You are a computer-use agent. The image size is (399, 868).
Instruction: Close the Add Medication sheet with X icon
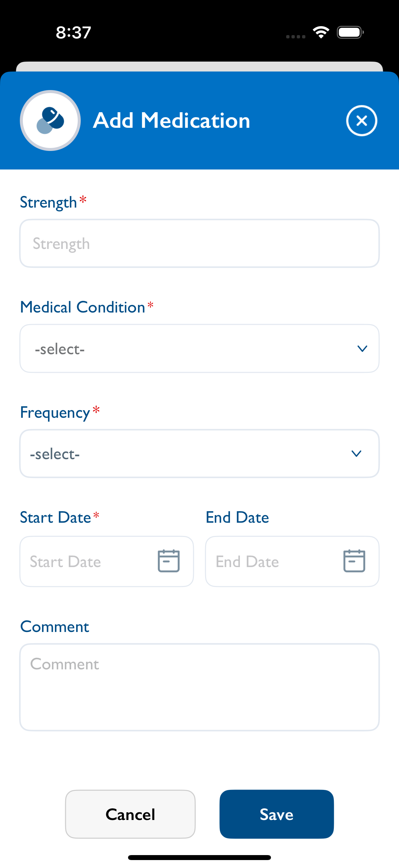click(x=361, y=121)
